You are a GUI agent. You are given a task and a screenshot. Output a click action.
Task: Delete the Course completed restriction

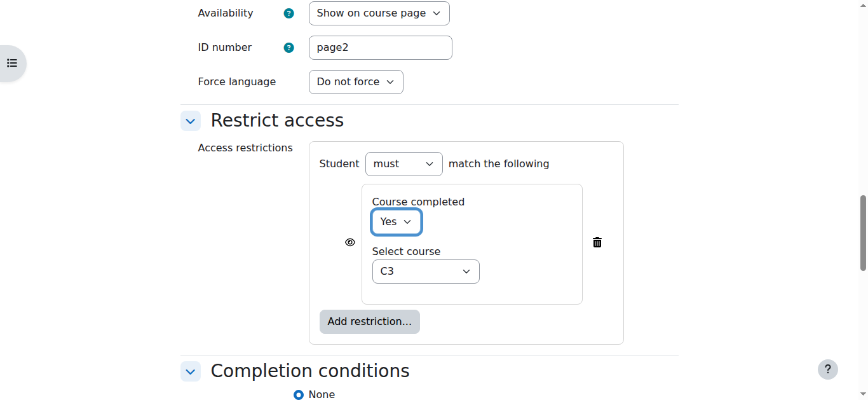pos(597,242)
